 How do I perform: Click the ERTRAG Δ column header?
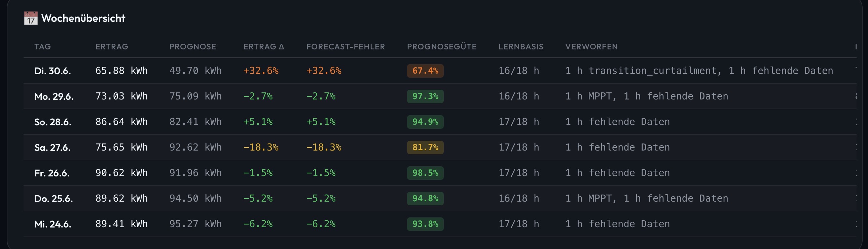pyautogui.click(x=263, y=47)
